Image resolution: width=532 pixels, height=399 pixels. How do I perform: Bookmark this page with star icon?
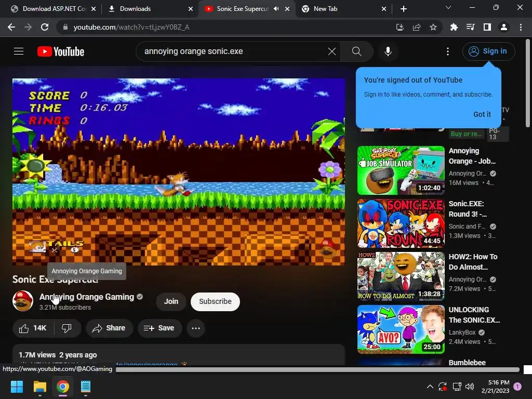[433, 27]
